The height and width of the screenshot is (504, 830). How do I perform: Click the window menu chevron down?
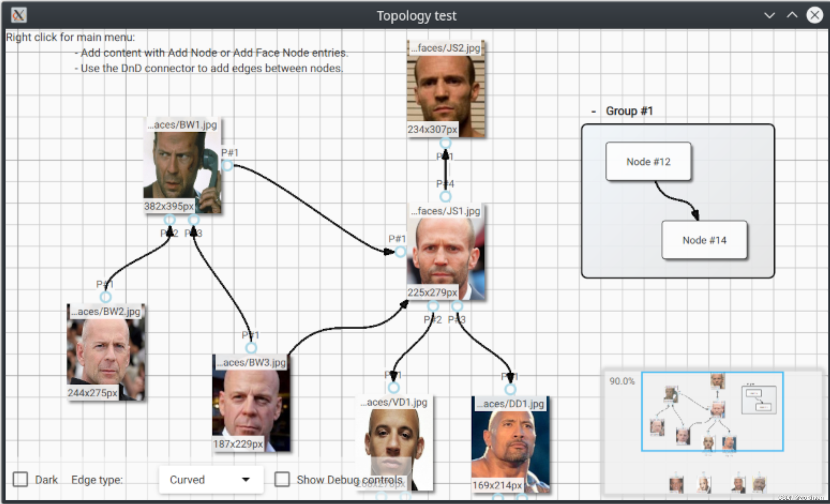769,15
